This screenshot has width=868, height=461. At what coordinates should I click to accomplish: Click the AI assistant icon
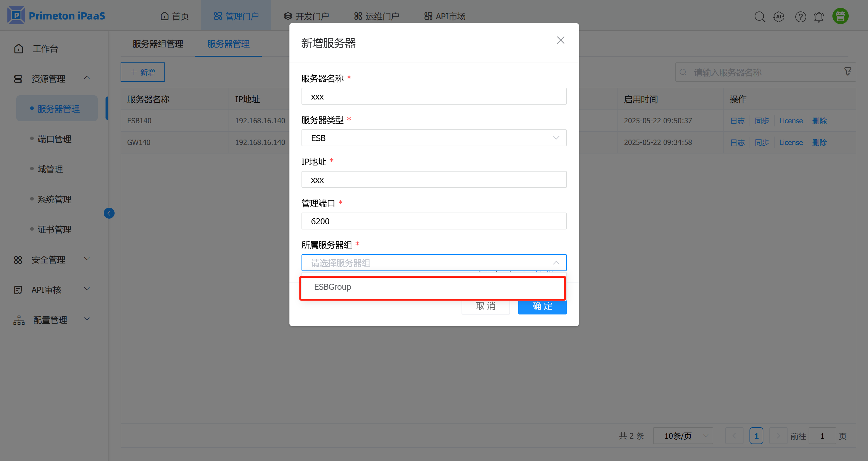point(779,16)
